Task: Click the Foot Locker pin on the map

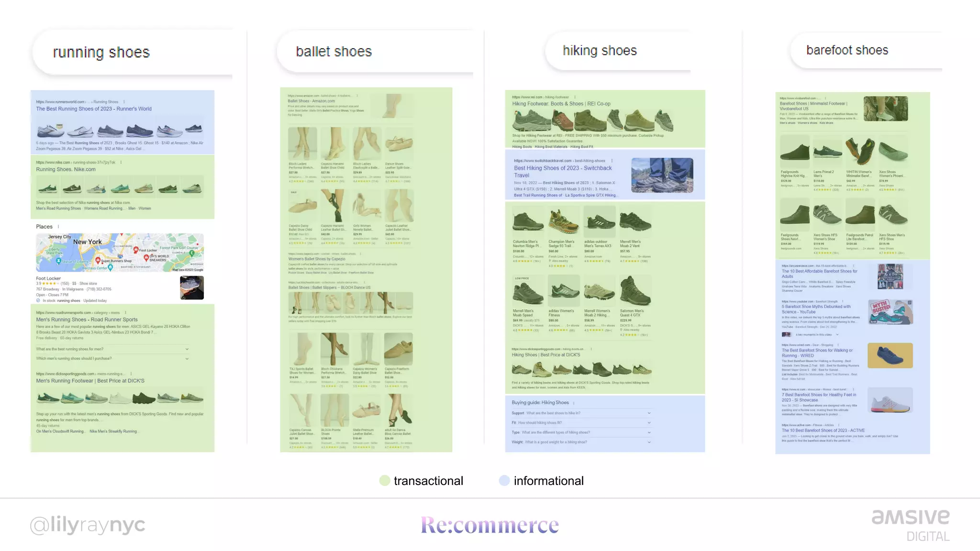Action: (x=136, y=250)
